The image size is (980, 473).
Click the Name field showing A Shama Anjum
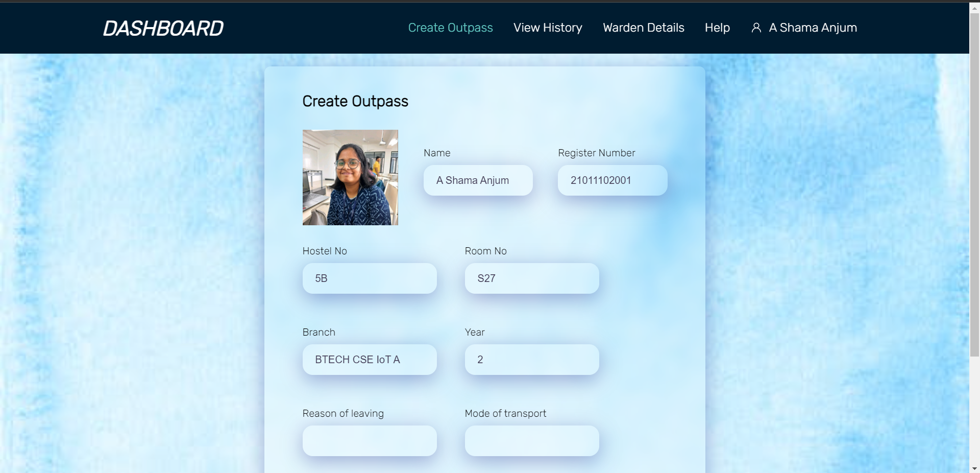[478, 180]
